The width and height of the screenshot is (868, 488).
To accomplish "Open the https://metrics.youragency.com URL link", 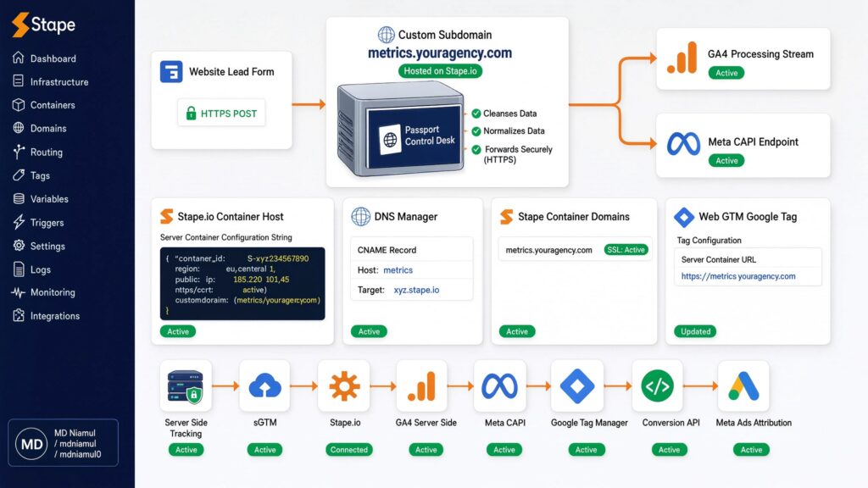I will pyautogui.click(x=738, y=276).
